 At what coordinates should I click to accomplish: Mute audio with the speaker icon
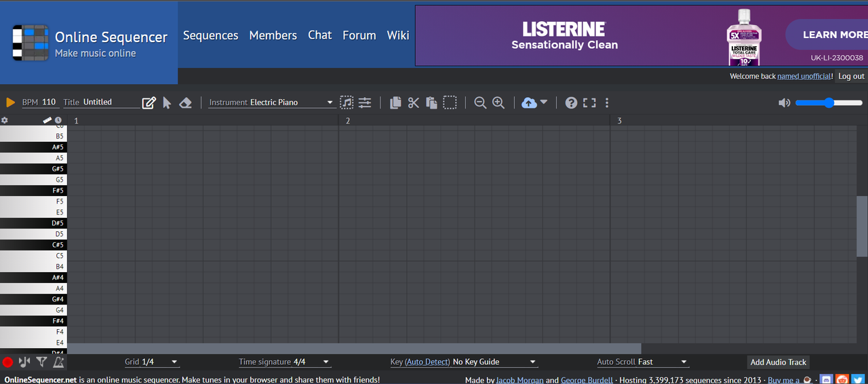pos(784,102)
